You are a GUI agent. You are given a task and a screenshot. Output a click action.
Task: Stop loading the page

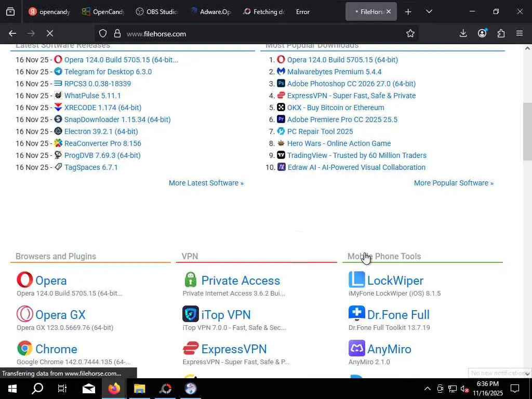(x=50, y=33)
